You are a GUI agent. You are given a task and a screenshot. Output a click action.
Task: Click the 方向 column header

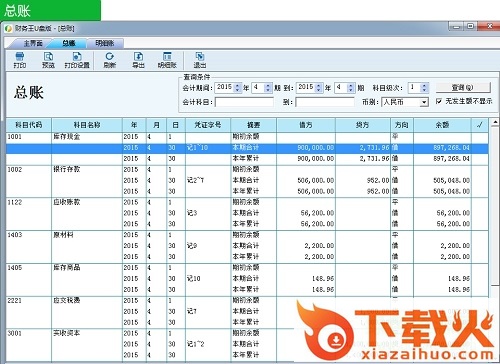(x=402, y=125)
